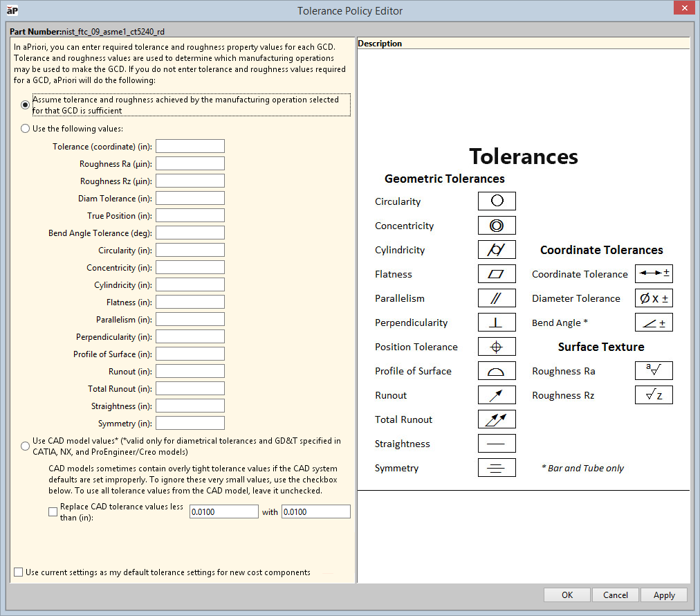700x616 pixels.
Task: Click the Description panel header
Action: (524, 44)
